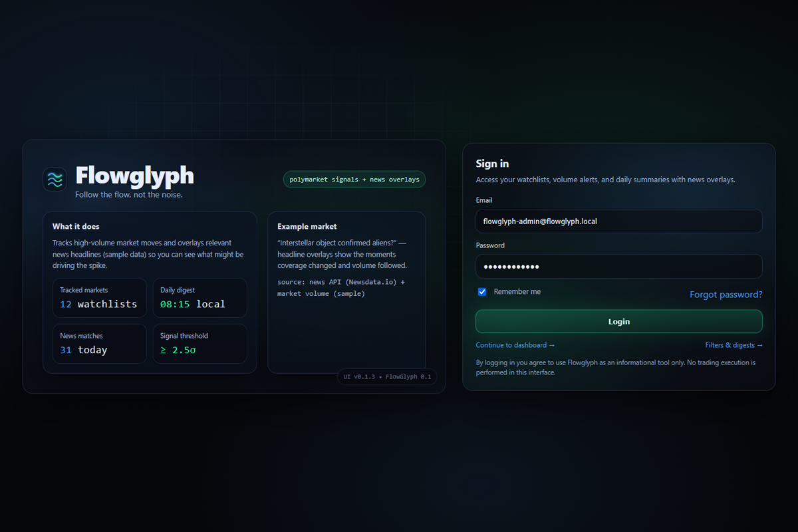Click the Signal threshold stat tile
Viewport: 798px width, 532px height.
tap(199, 344)
